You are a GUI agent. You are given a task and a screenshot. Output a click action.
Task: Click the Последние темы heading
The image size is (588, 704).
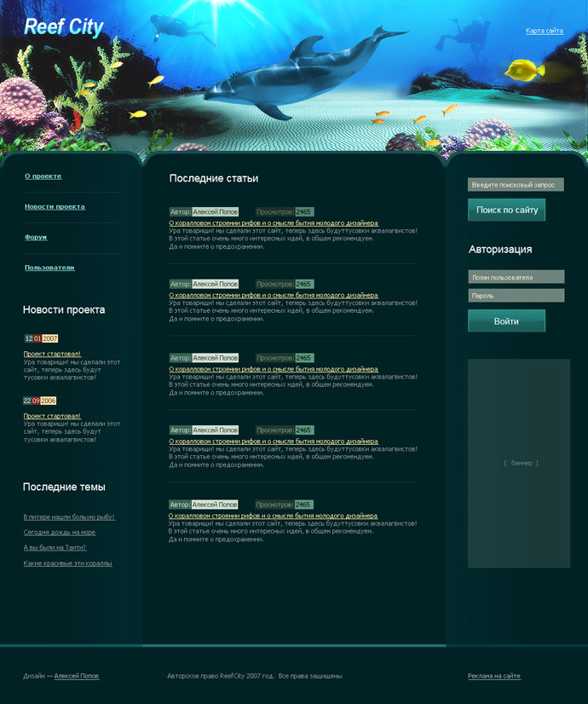[x=64, y=487]
